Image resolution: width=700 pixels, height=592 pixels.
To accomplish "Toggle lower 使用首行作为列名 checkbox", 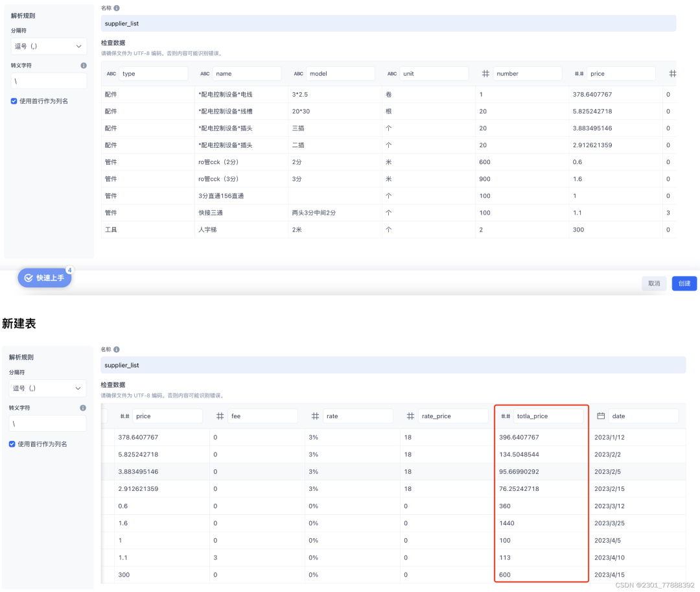I will (x=12, y=444).
